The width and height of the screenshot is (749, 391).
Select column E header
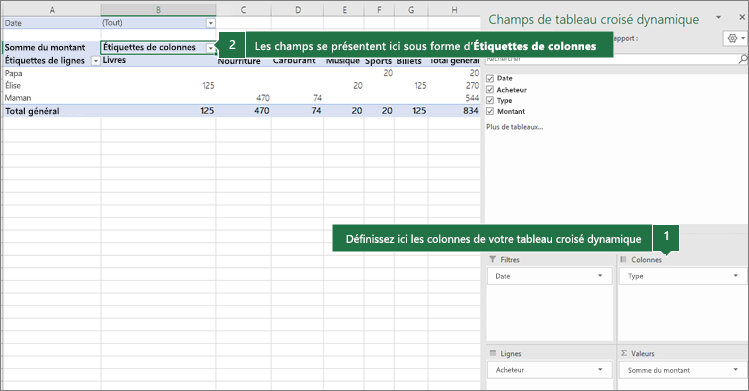coord(343,10)
